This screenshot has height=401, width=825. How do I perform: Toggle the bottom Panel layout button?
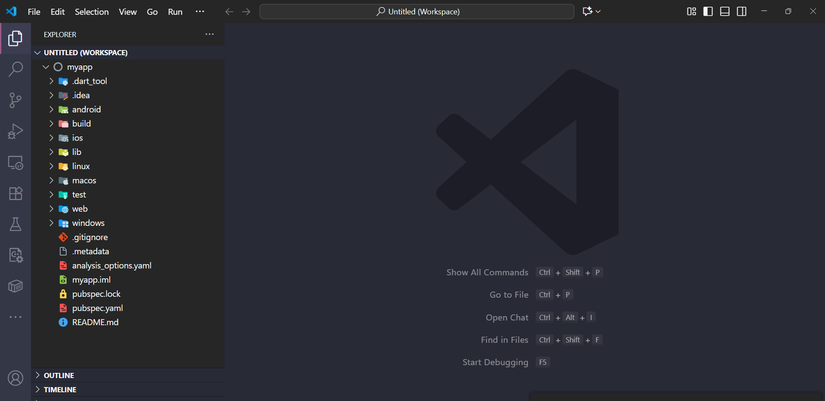tap(725, 12)
